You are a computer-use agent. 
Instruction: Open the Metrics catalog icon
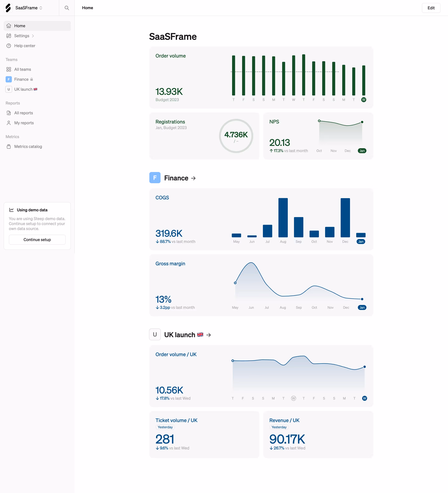tap(9, 147)
